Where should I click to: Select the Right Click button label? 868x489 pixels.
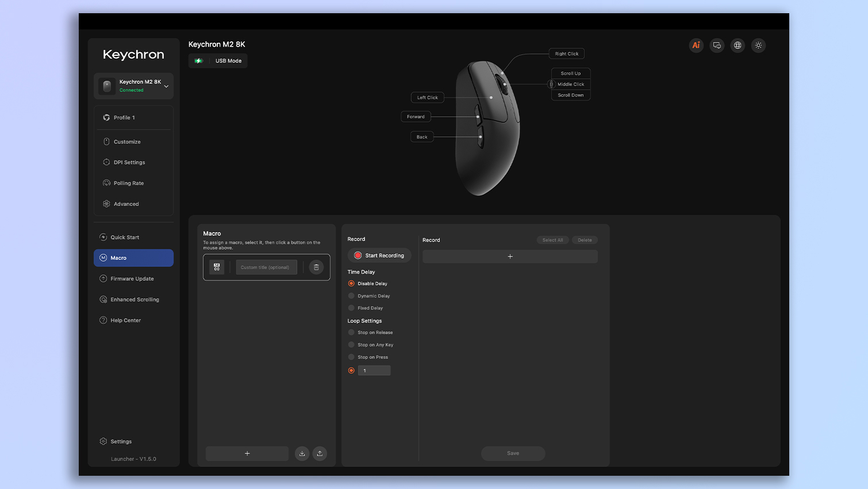(567, 54)
